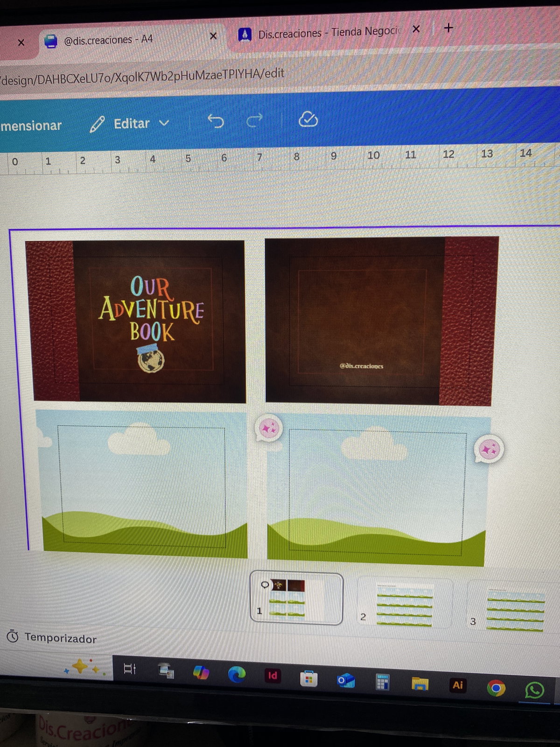Select the page 2 thumbnail

click(404, 605)
